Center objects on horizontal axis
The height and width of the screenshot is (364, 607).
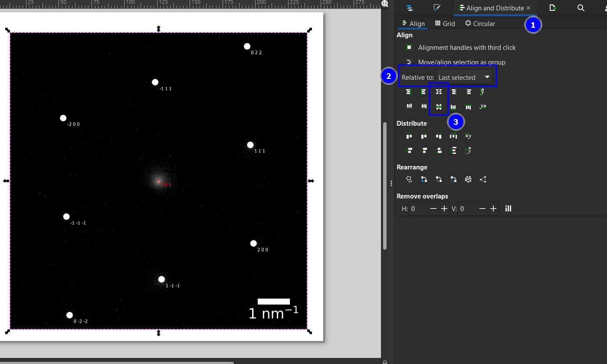click(x=439, y=106)
